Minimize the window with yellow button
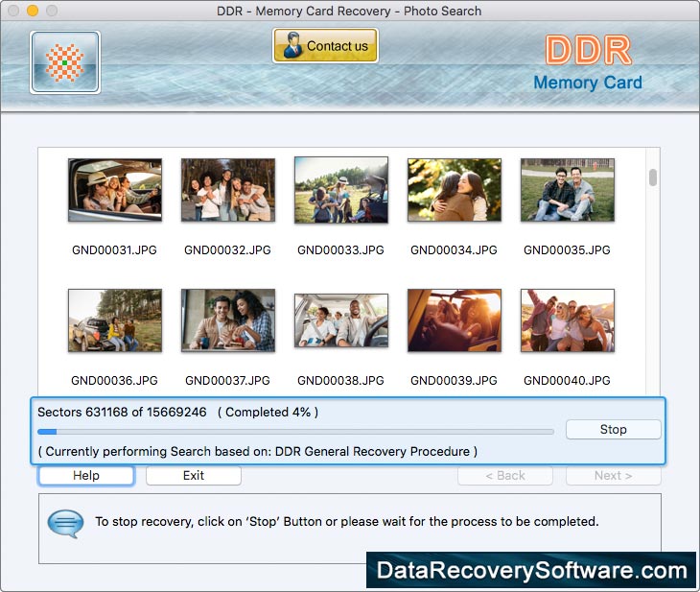The width and height of the screenshot is (700, 592). (33, 11)
